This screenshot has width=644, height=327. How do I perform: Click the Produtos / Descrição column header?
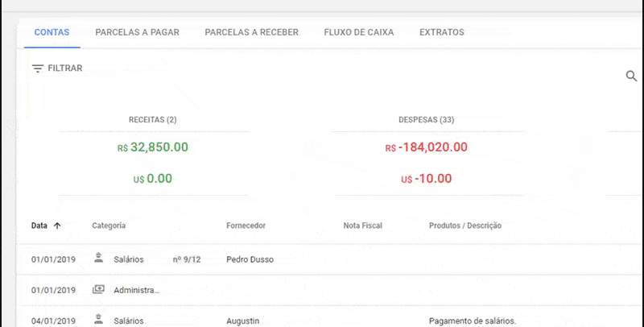[x=465, y=226]
